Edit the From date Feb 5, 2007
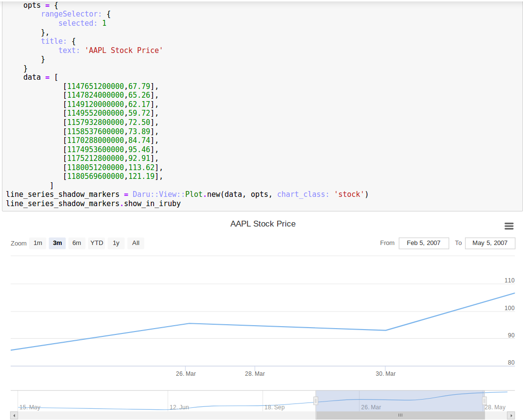This screenshot has width=523, height=420. coord(424,243)
